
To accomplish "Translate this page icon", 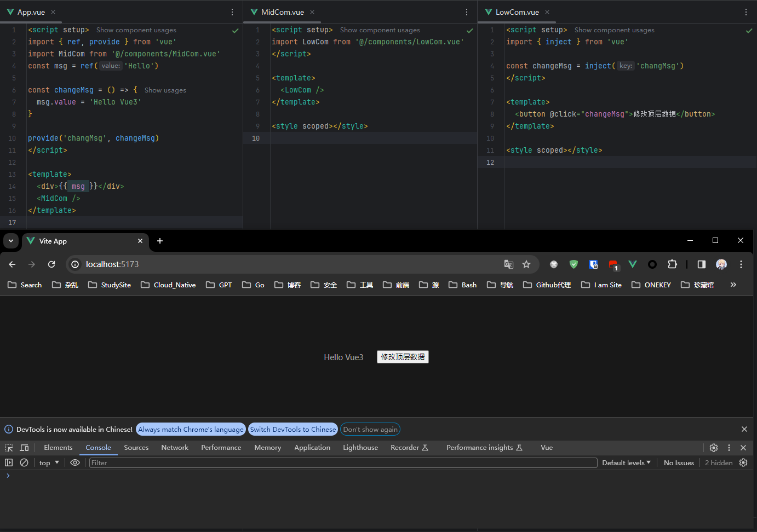I will (509, 264).
